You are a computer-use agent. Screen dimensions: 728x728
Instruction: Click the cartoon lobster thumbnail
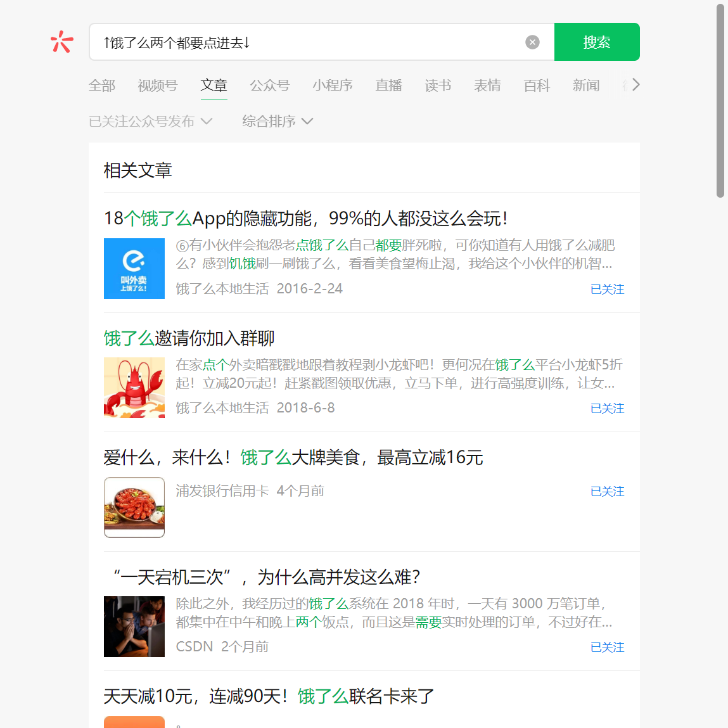click(134, 388)
